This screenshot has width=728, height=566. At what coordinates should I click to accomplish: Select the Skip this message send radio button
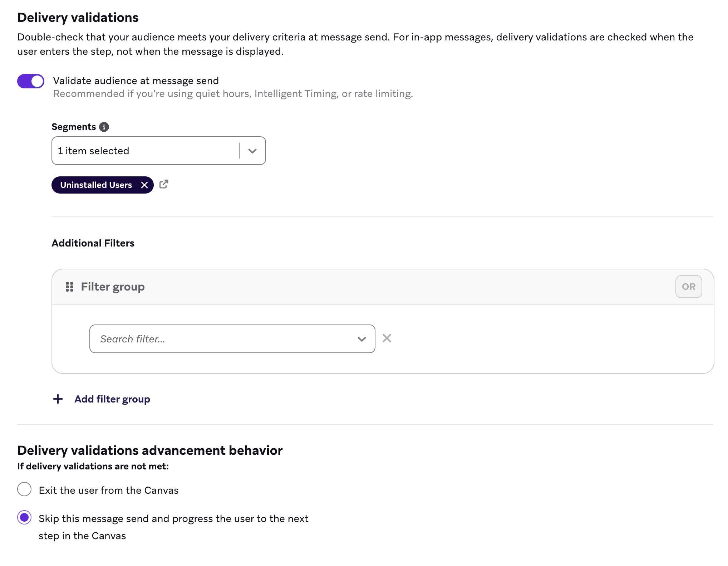point(24,518)
